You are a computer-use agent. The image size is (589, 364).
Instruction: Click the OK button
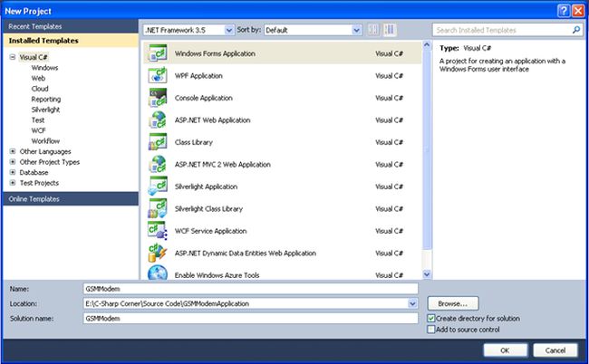coord(506,350)
